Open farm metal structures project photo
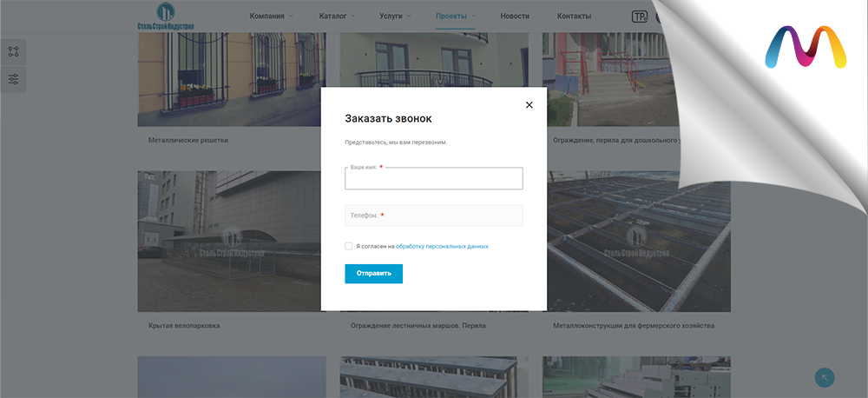The height and width of the screenshot is (398, 868). [639, 241]
